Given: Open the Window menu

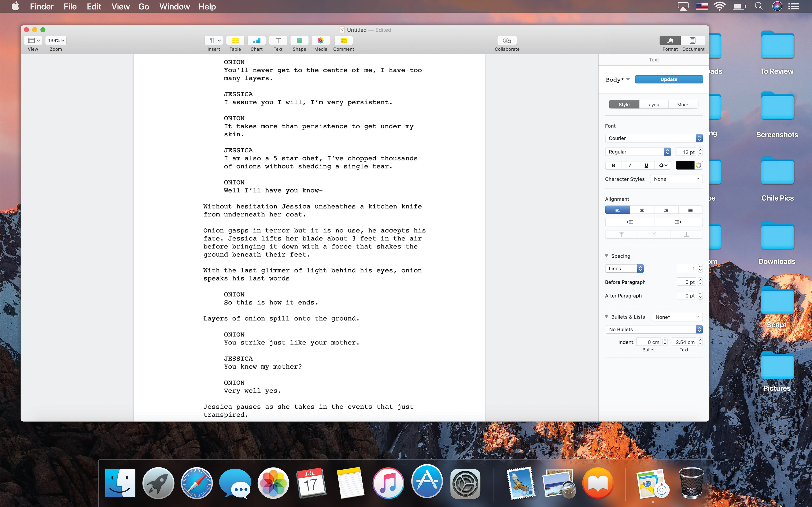Looking at the screenshot, I should [174, 7].
